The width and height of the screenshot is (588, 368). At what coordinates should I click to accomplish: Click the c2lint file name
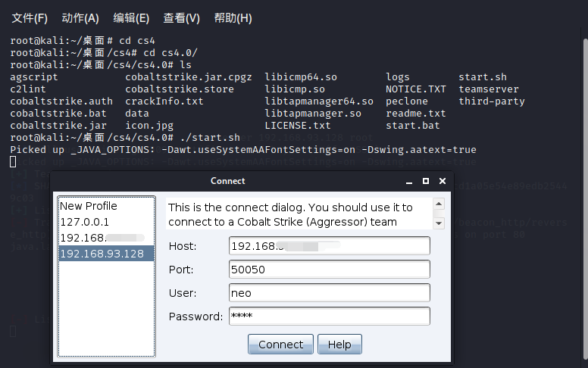coord(28,89)
